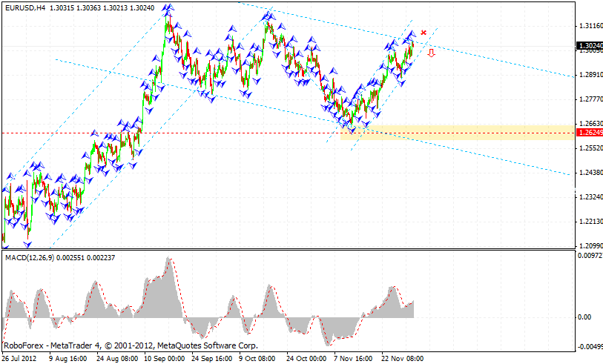Select the current price tag 1.30240

point(589,46)
